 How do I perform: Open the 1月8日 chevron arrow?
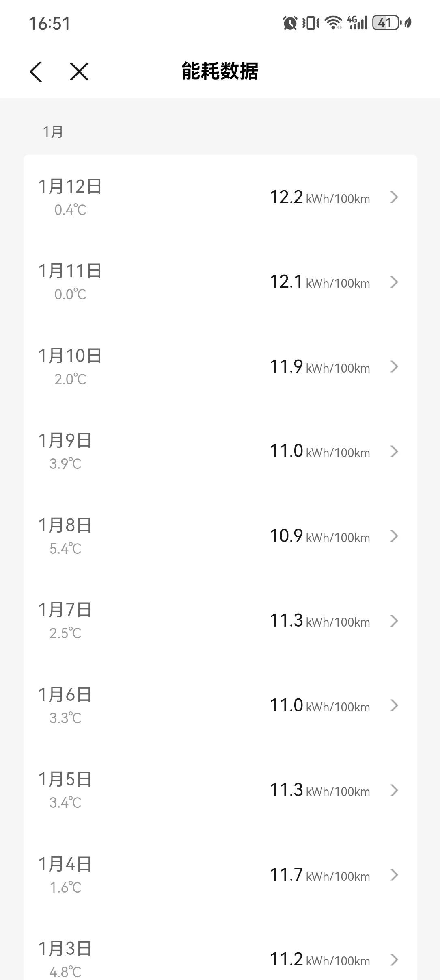[394, 536]
